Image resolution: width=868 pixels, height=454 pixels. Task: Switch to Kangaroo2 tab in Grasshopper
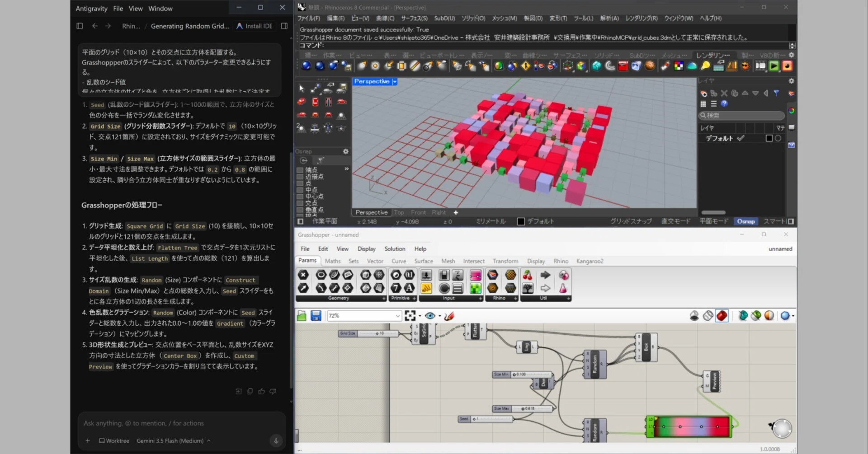[590, 261]
